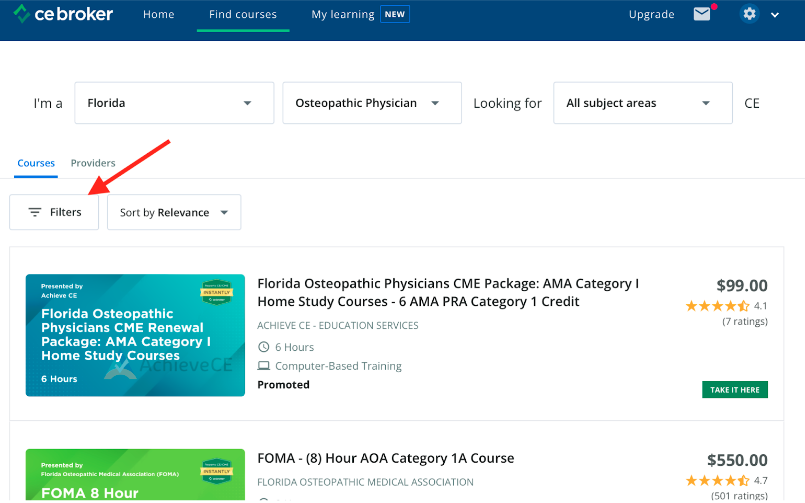
Task: Click the TAKE IT HERE button
Action: pyautogui.click(x=735, y=390)
